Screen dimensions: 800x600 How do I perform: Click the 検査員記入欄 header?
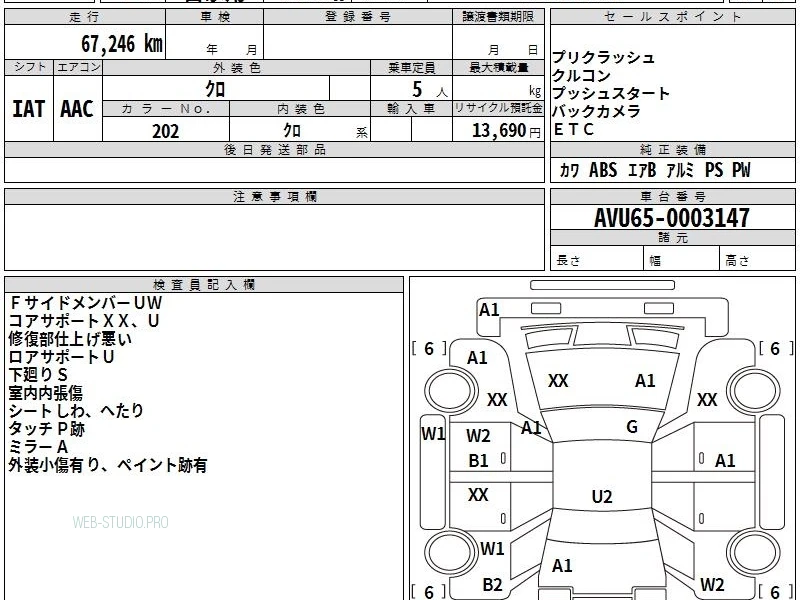pyautogui.click(x=204, y=285)
